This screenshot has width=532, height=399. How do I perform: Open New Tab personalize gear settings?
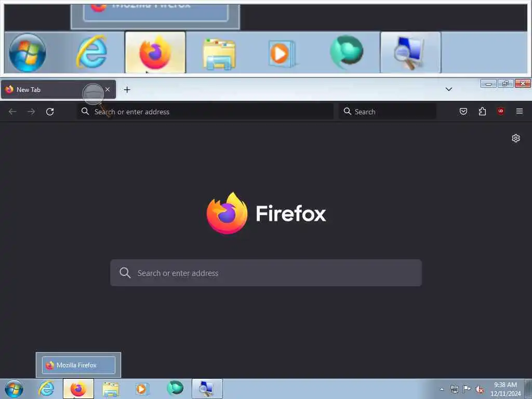[x=516, y=138]
